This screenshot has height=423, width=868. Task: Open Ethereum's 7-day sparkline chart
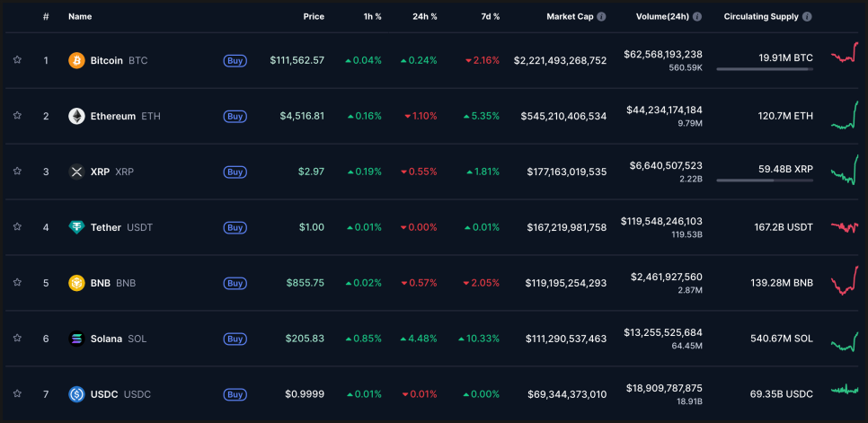tap(845, 115)
